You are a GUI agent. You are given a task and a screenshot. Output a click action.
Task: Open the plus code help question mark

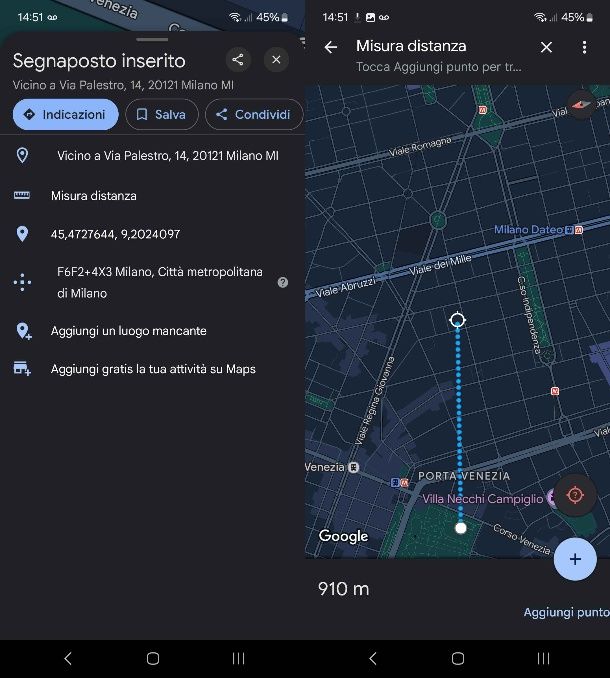click(283, 282)
